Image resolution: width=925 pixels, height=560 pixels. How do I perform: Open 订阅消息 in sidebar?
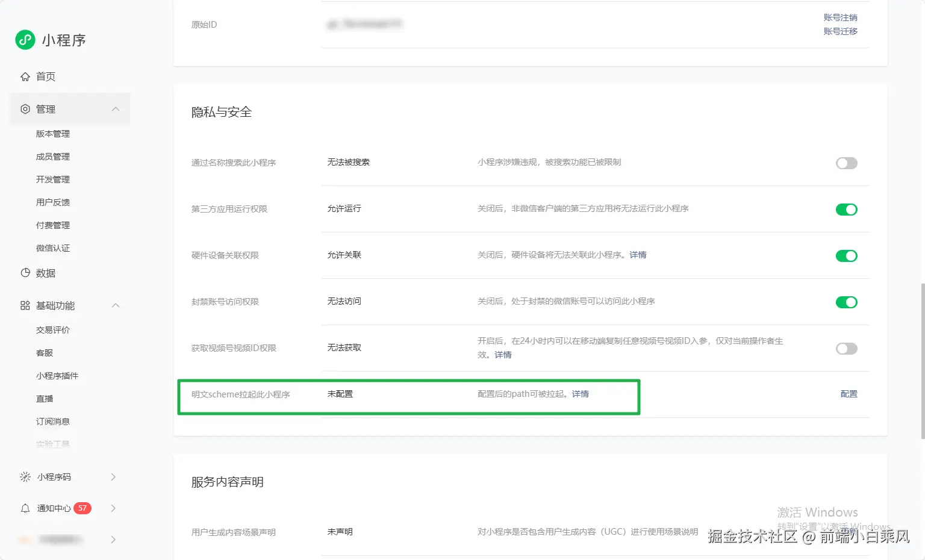click(x=53, y=422)
